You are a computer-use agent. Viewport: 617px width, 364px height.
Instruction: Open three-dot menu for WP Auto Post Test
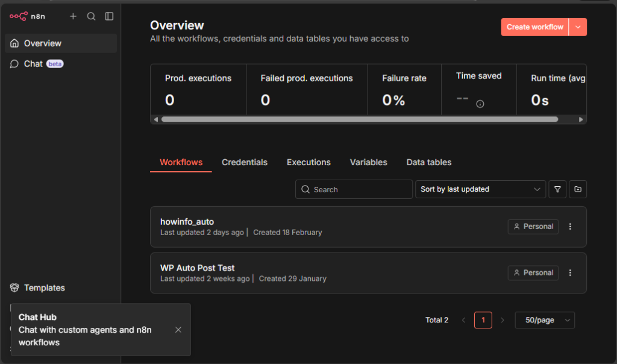coord(571,273)
